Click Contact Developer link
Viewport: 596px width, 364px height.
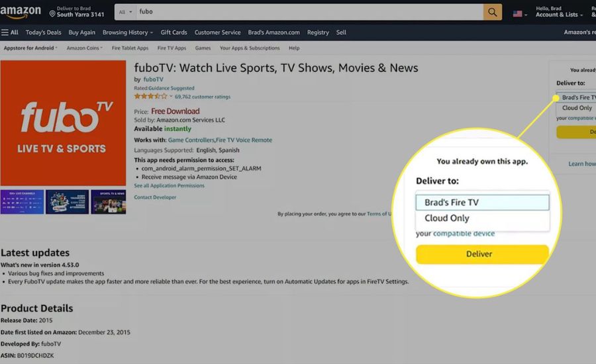click(x=155, y=197)
